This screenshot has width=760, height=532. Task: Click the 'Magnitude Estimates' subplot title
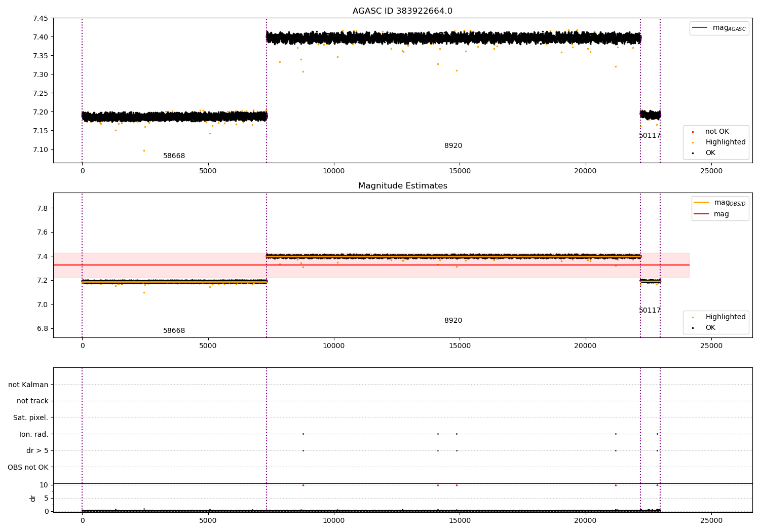point(402,186)
